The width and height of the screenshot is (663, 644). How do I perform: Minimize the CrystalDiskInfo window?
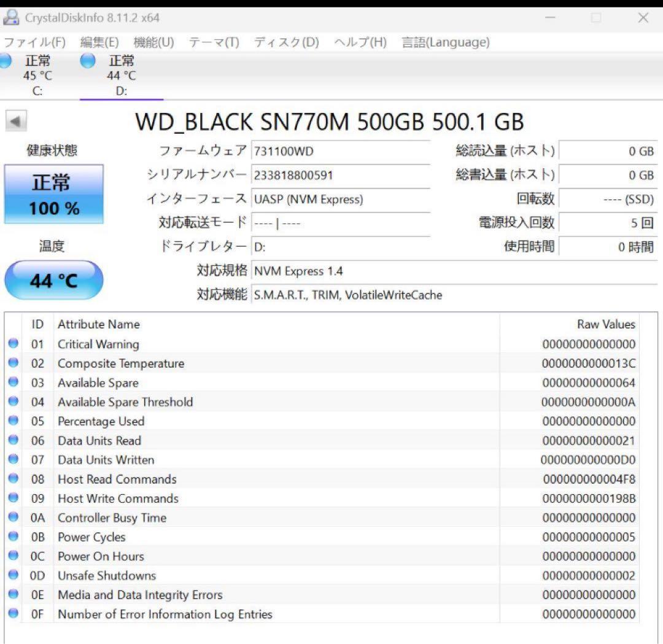(550, 18)
